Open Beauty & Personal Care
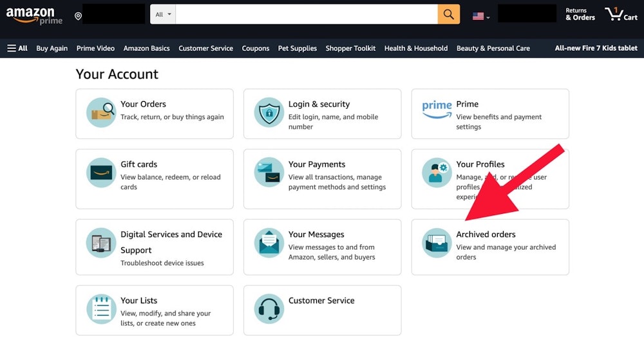This screenshot has height=342, width=644. click(x=493, y=48)
